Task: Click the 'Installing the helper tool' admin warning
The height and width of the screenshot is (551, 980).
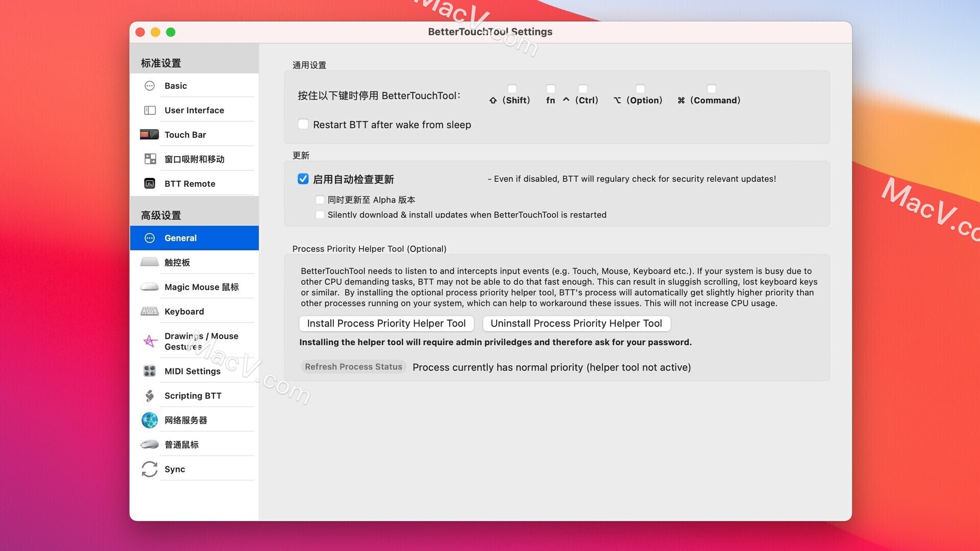Action: pyautogui.click(x=496, y=342)
